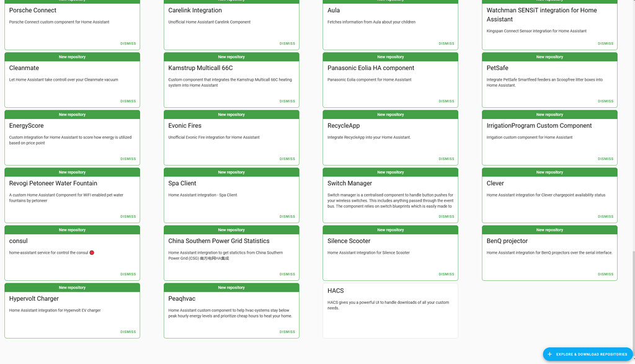Open the Watchman SENSiT integration title

(541, 15)
